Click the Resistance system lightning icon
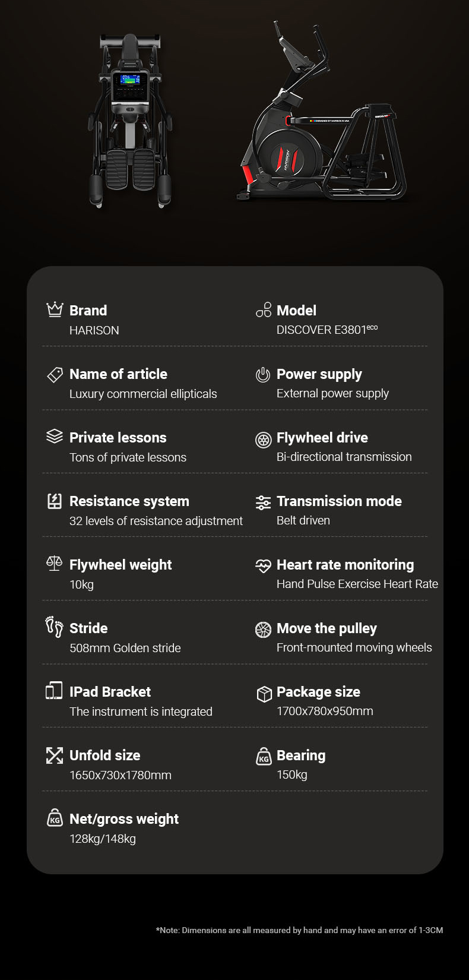Image resolution: width=469 pixels, height=980 pixels. 55,501
